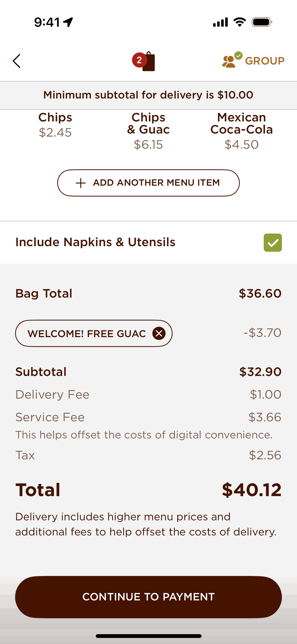Add Mexican Coca-Cola for $4.50
The width and height of the screenshot is (297, 644).
[242, 131]
